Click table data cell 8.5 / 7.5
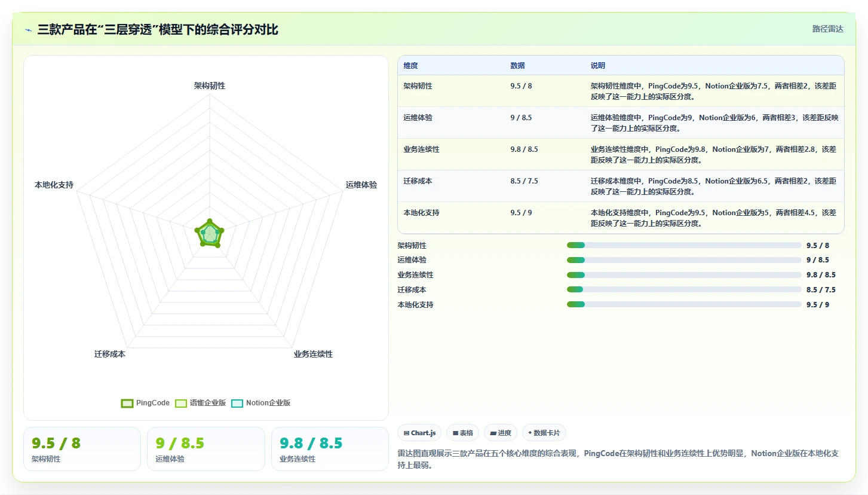 click(x=524, y=181)
